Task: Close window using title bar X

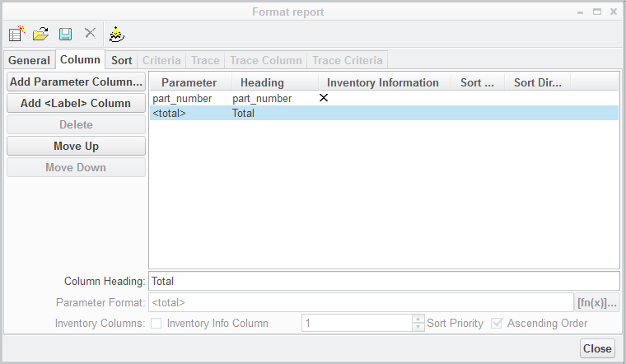Action: [x=614, y=12]
